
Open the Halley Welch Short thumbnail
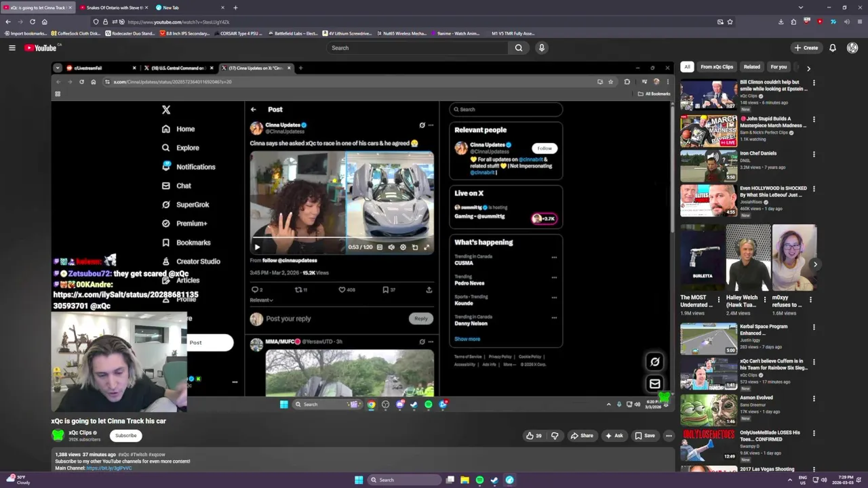point(748,258)
